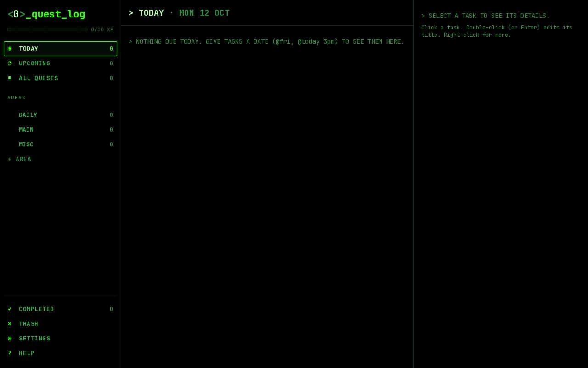588x368 pixels.
Task: Click the Today target icon in sidebar
Action: coord(10,49)
